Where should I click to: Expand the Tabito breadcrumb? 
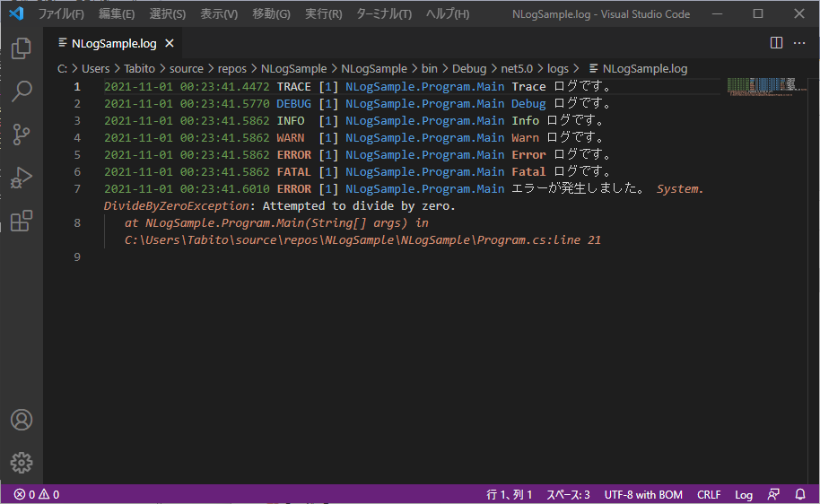tap(139, 68)
